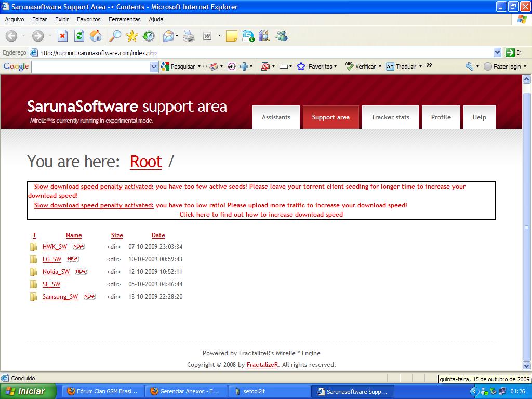This screenshot has width=532, height=399.
Task: Open the Research books icon
Action: (x=264, y=36)
